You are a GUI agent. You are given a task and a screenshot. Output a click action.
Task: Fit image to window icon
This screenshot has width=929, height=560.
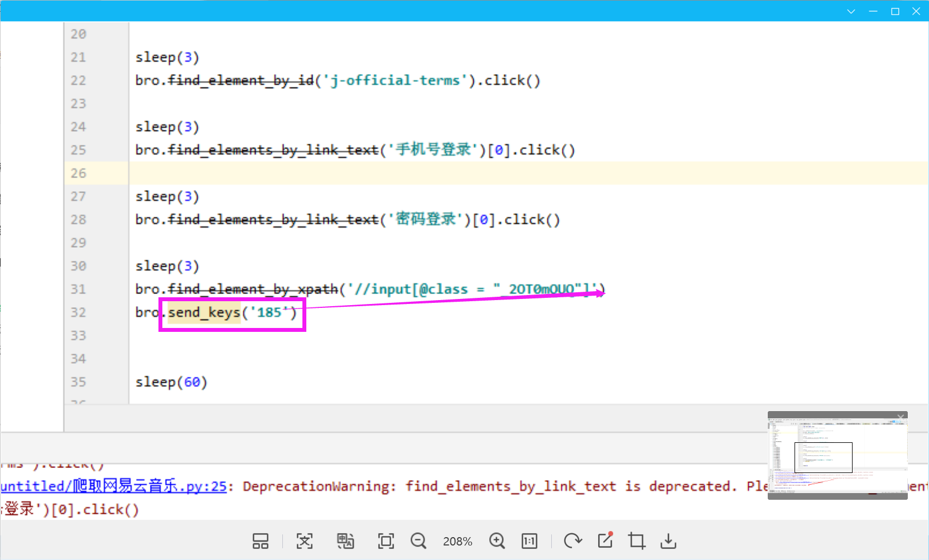click(386, 541)
